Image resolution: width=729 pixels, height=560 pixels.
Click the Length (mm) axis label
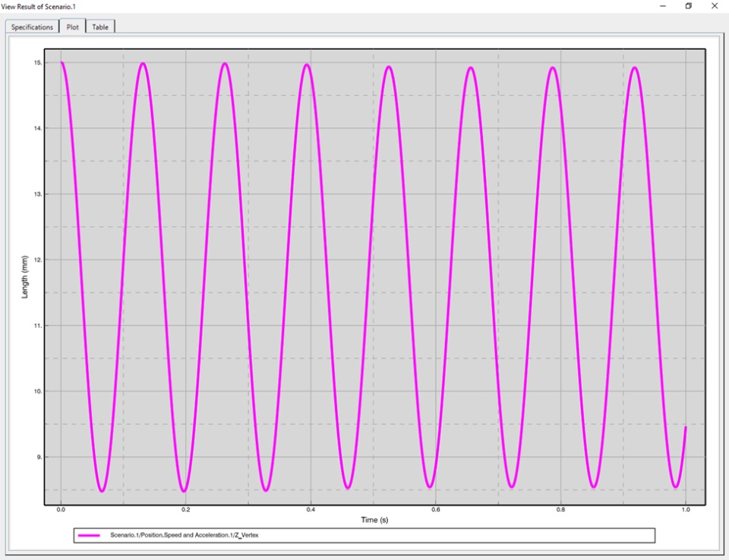(24, 277)
